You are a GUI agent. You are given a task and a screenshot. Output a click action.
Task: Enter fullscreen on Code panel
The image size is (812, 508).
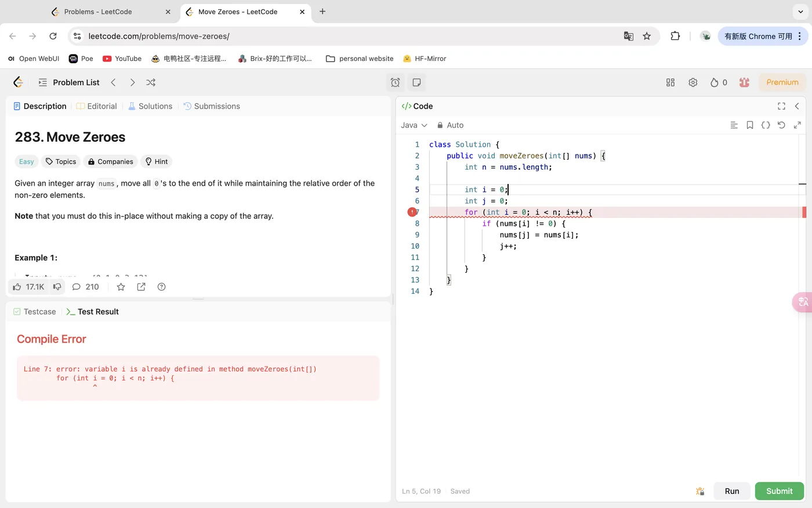(781, 106)
